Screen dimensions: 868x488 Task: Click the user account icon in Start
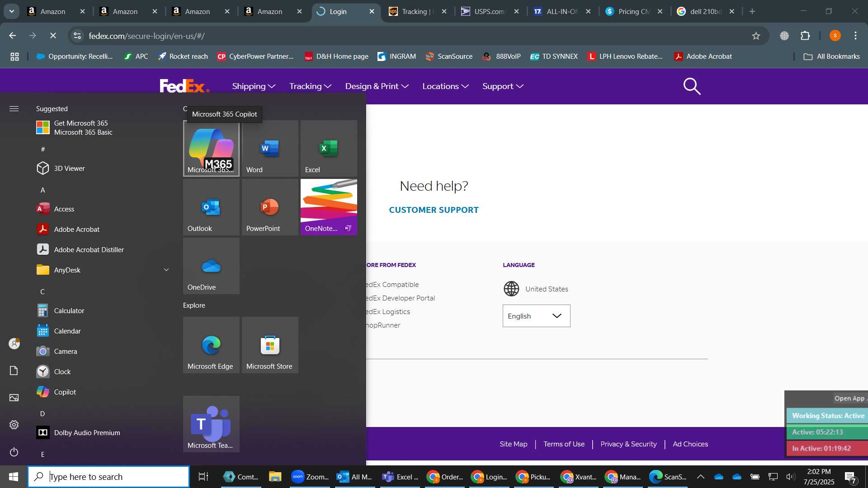pos(14,343)
